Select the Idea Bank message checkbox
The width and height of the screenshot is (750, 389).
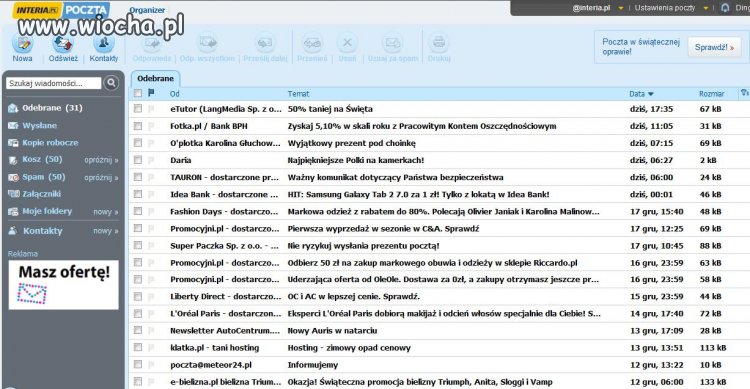(x=138, y=194)
